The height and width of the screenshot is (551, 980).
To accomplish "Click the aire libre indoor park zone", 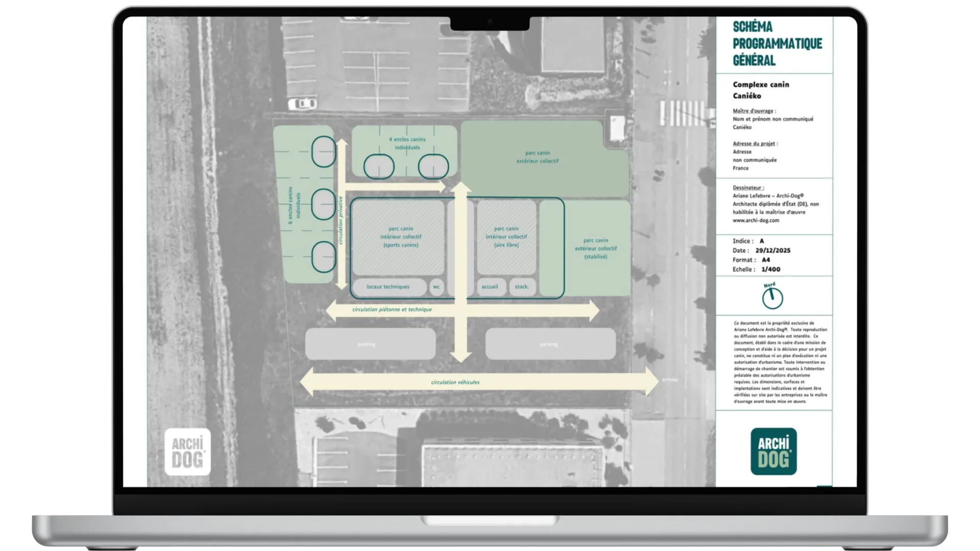I will [x=506, y=237].
